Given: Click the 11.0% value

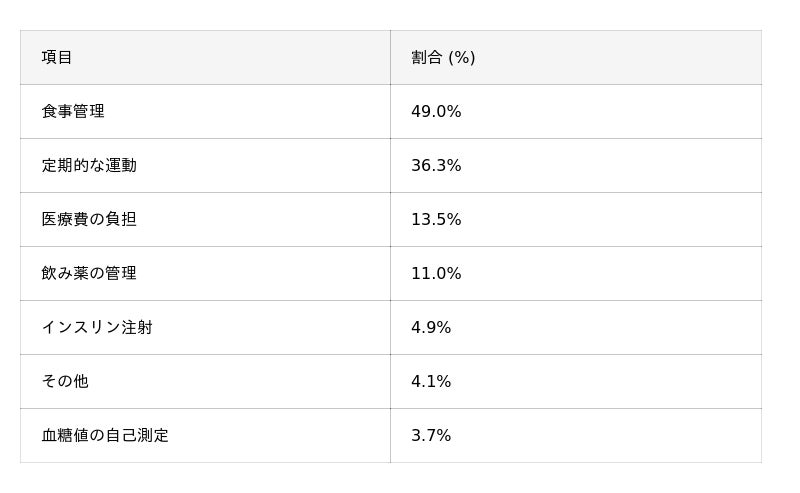Looking at the screenshot, I should tap(436, 274).
